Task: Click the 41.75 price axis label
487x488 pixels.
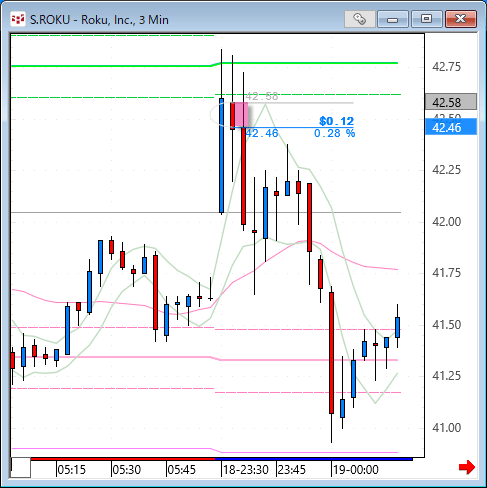Action: pos(447,273)
